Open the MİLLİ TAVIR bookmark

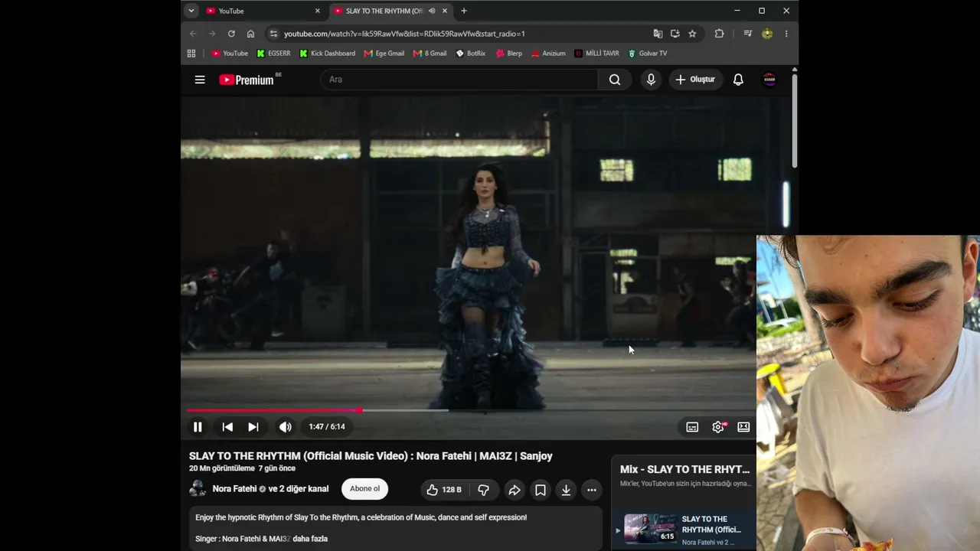point(596,54)
